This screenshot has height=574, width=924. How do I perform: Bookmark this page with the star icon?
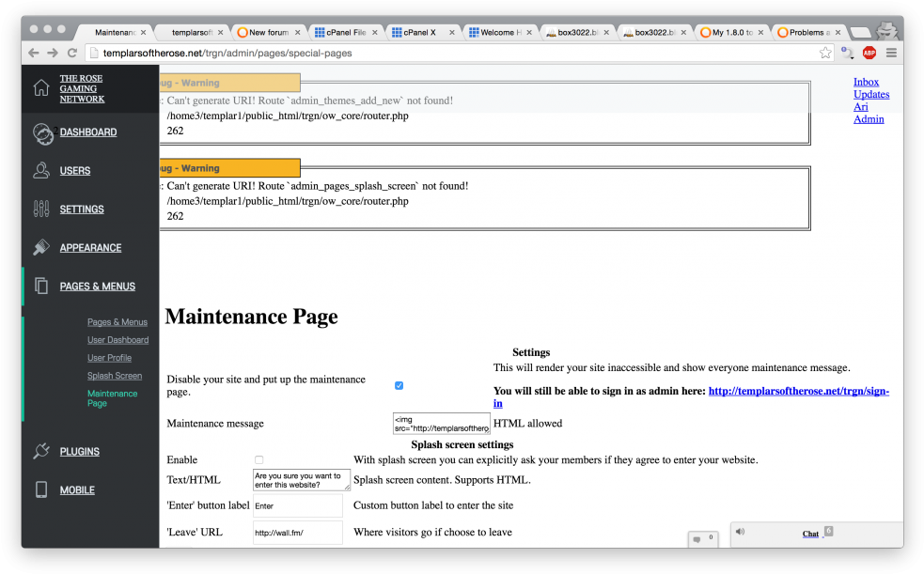(824, 53)
